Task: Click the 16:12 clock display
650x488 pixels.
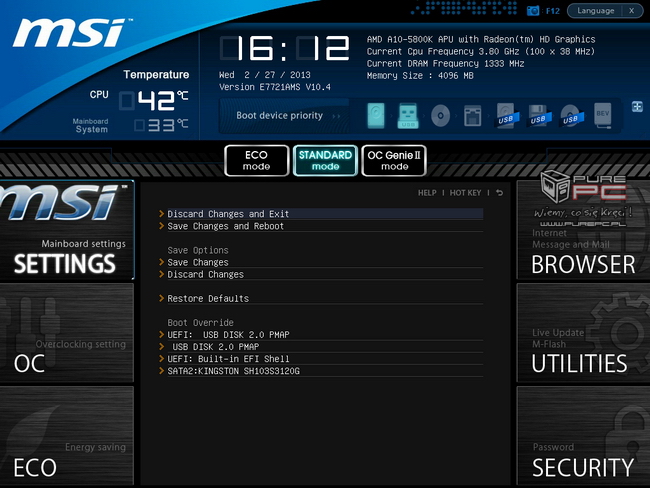Action: tap(284, 48)
